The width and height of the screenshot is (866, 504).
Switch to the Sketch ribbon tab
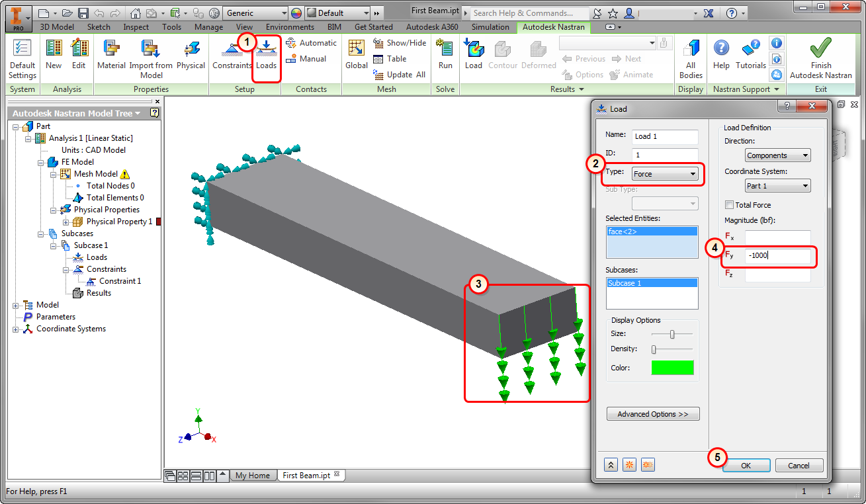click(99, 27)
